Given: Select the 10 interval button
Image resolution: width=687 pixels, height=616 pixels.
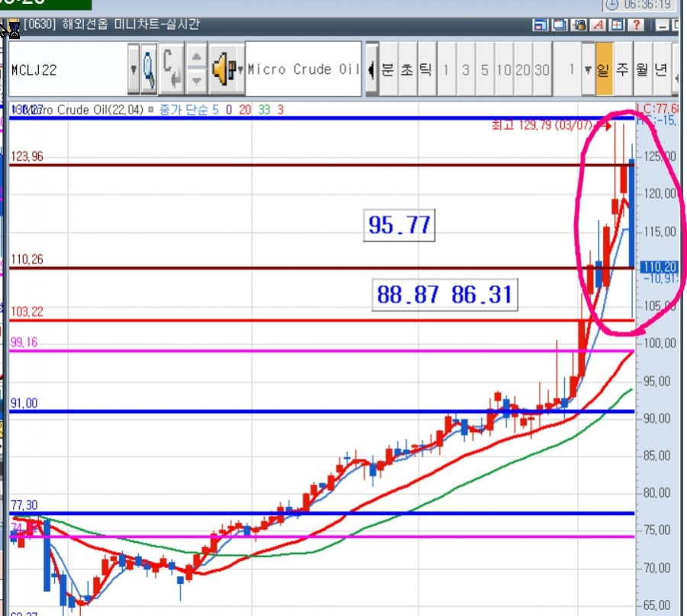Looking at the screenshot, I should pyautogui.click(x=504, y=69).
